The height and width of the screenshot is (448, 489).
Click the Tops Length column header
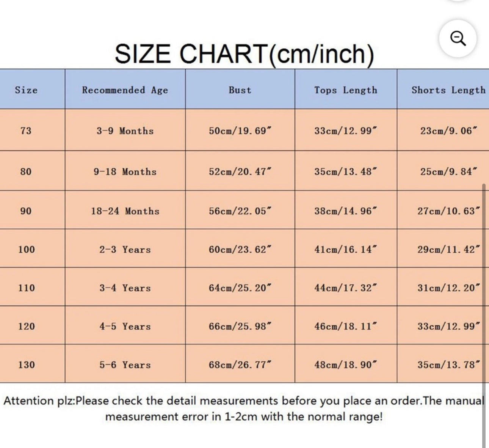[346, 90]
